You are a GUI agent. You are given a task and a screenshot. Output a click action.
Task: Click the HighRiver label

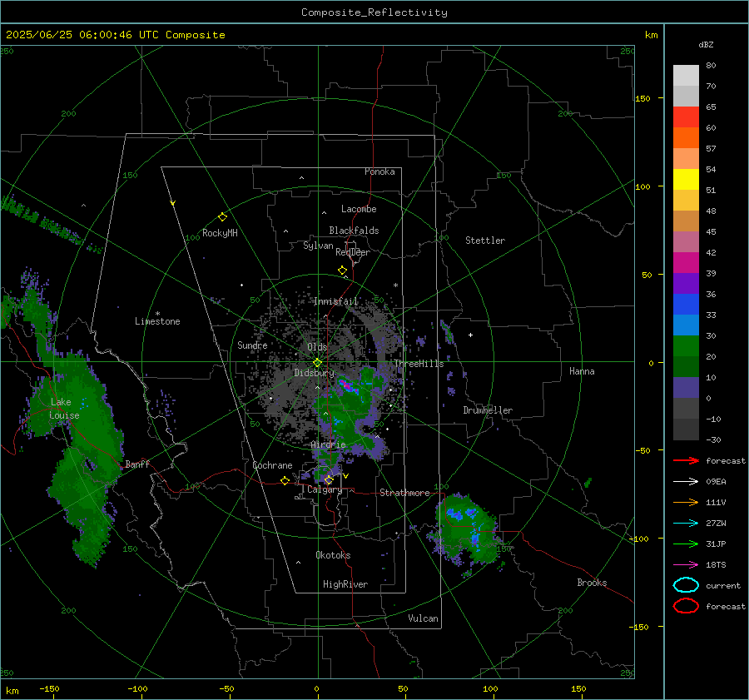tap(345, 584)
